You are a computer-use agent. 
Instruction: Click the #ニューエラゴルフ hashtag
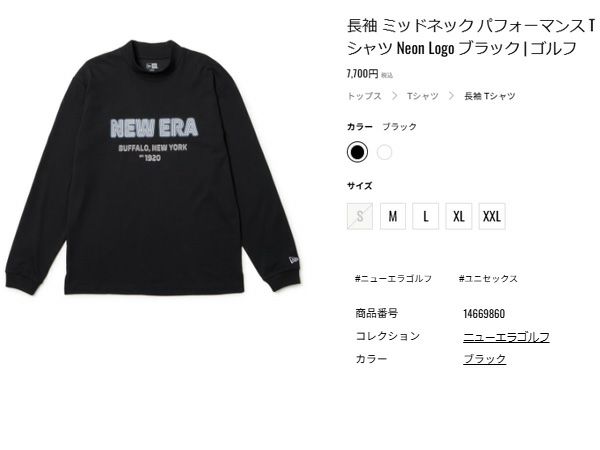[393, 279]
